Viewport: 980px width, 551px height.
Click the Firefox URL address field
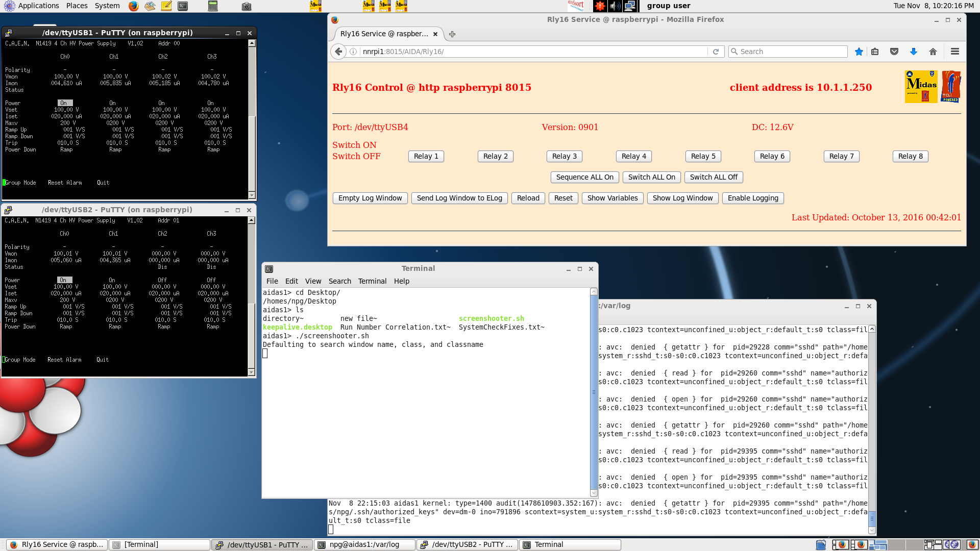(x=533, y=52)
